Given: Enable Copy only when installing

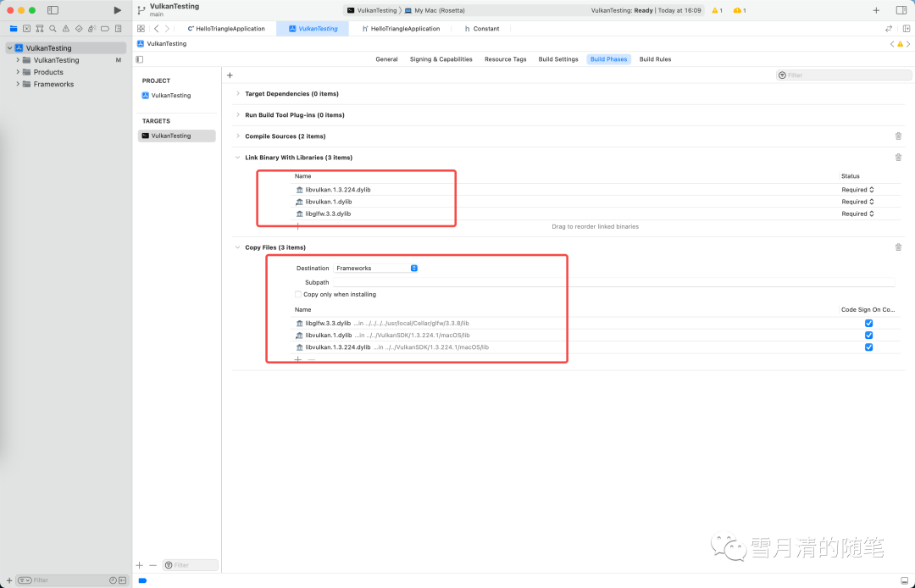Looking at the screenshot, I should (x=297, y=294).
